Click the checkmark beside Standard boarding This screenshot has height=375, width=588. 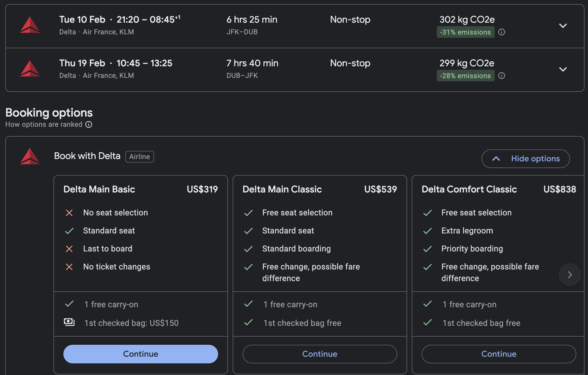point(248,249)
